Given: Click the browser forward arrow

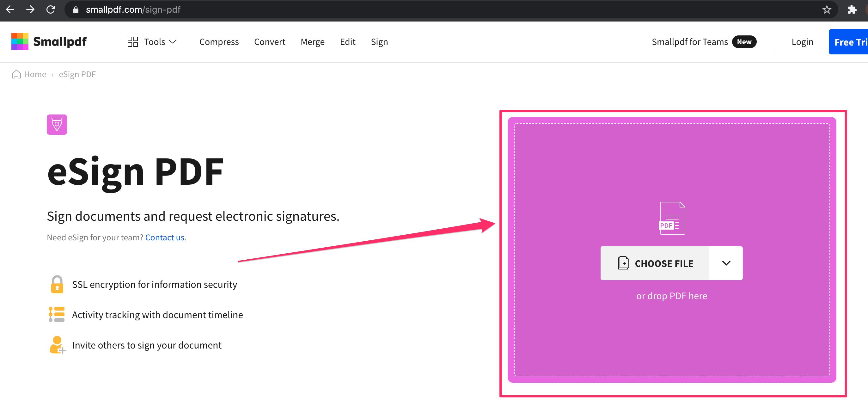Looking at the screenshot, I should pos(30,9).
